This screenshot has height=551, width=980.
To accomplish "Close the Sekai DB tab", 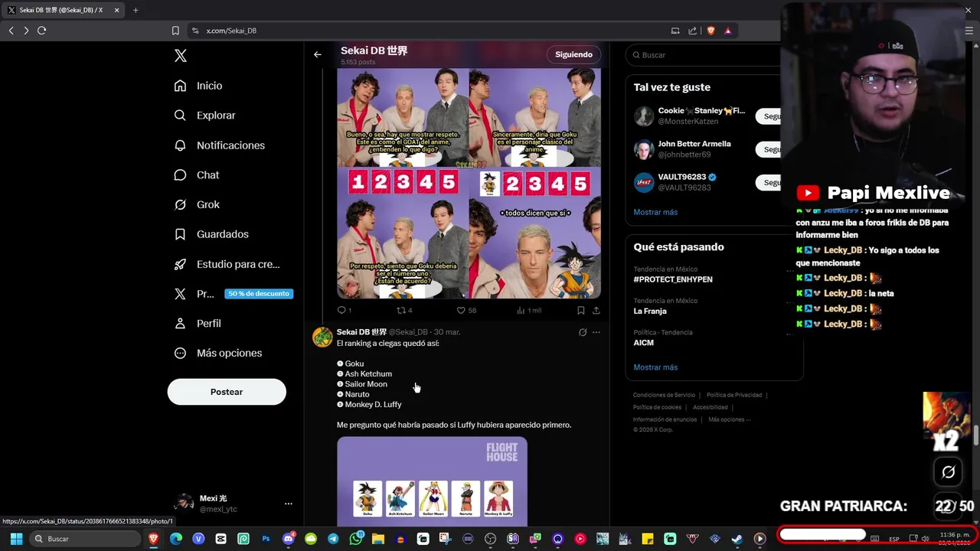I will coord(116,10).
